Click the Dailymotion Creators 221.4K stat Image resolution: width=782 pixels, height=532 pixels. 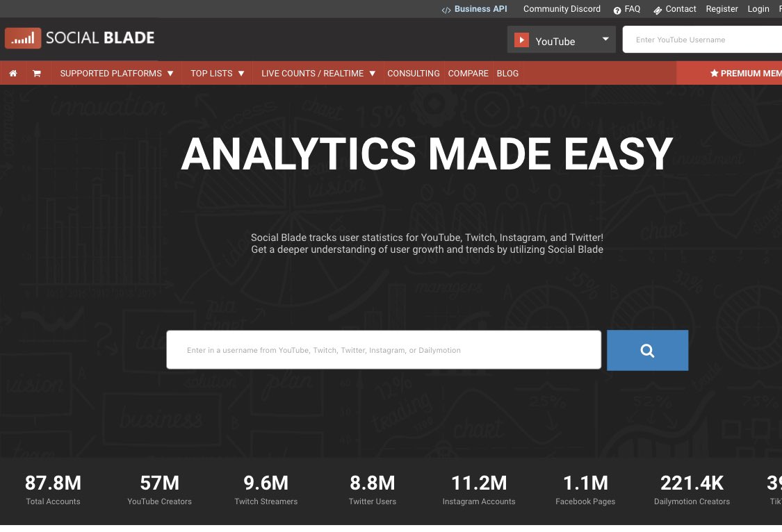pyautogui.click(x=692, y=490)
